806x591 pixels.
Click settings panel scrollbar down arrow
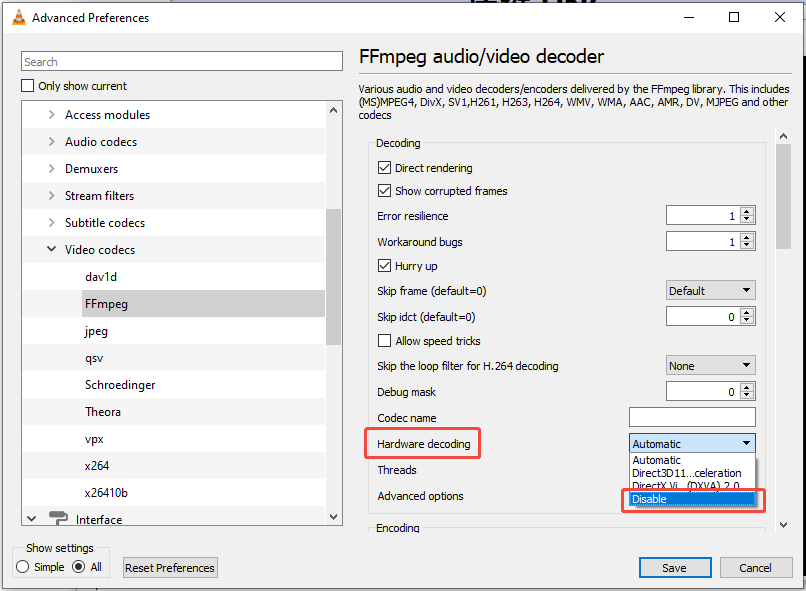783,525
